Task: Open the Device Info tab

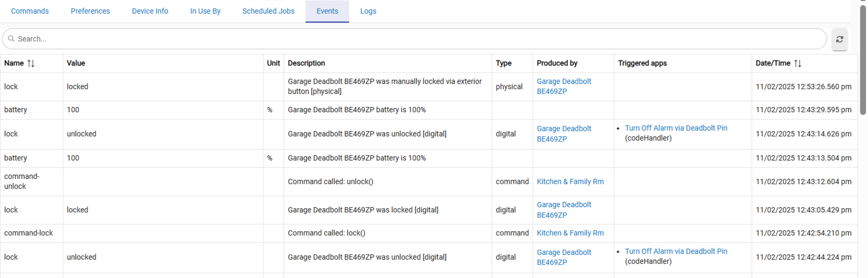Action: (x=150, y=11)
